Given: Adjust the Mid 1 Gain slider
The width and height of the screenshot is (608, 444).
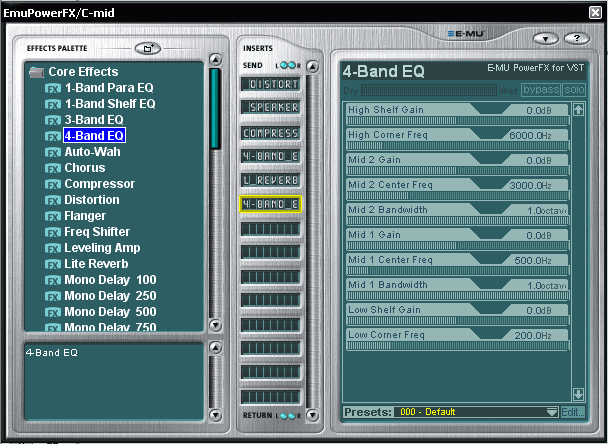Looking at the screenshot, I should coord(458,246).
